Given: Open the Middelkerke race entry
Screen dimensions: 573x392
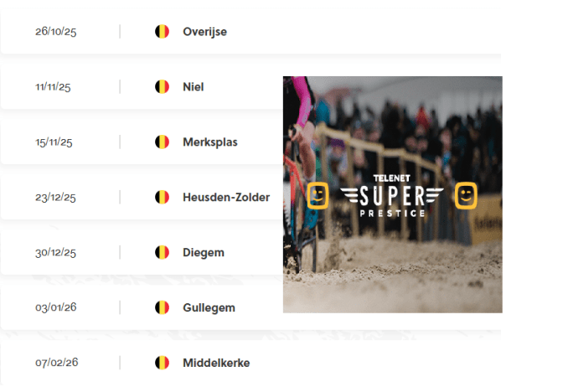Looking at the screenshot, I should pos(216,363).
